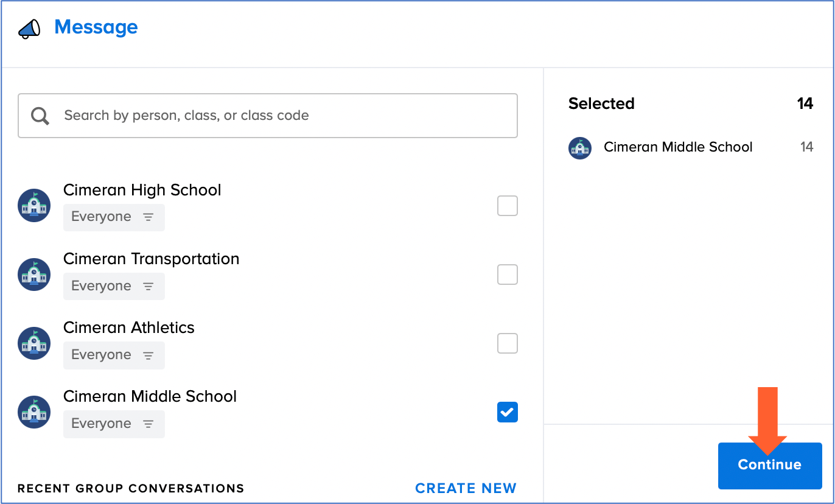
Task: Select Cimeran Middle School in the Selected list
Action: 678,147
